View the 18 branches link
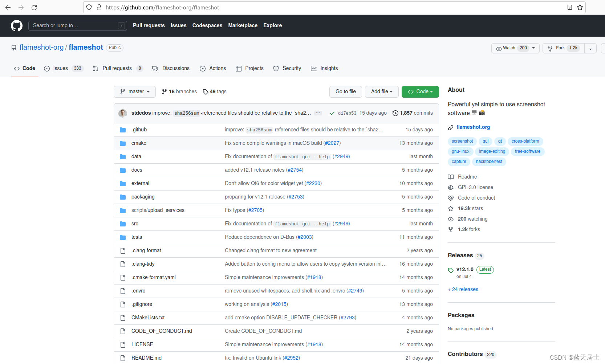This screenshot has width=605, height=364. tap(179, 92)
